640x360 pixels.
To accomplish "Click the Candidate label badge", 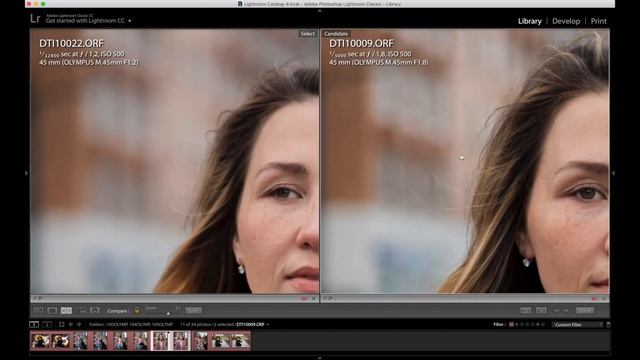I will [336, 34].
